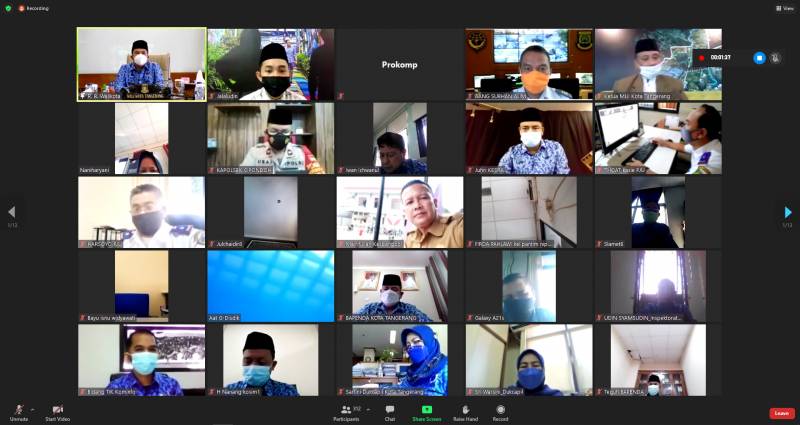Start the video camera
Image resolution: width=800 pixels, height=425 pixels.
pyautogui.click(x=57, y=410)
